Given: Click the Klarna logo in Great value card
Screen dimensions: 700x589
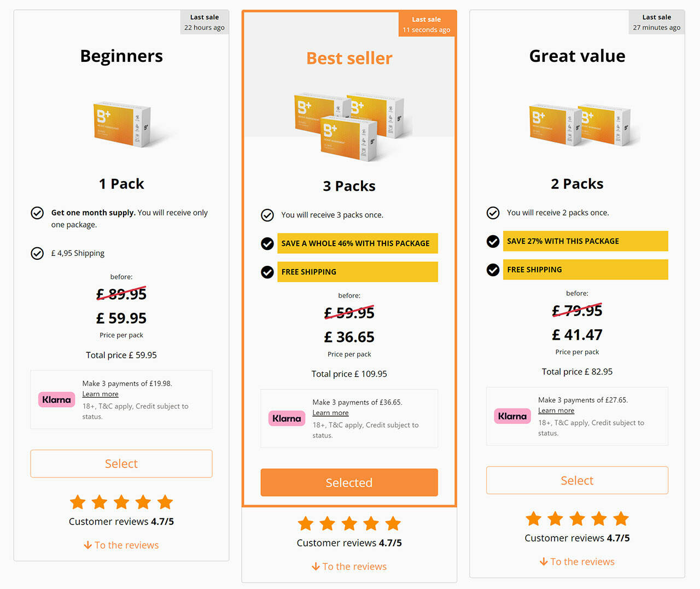Looking at the screenshot, I should pos(512,416).
